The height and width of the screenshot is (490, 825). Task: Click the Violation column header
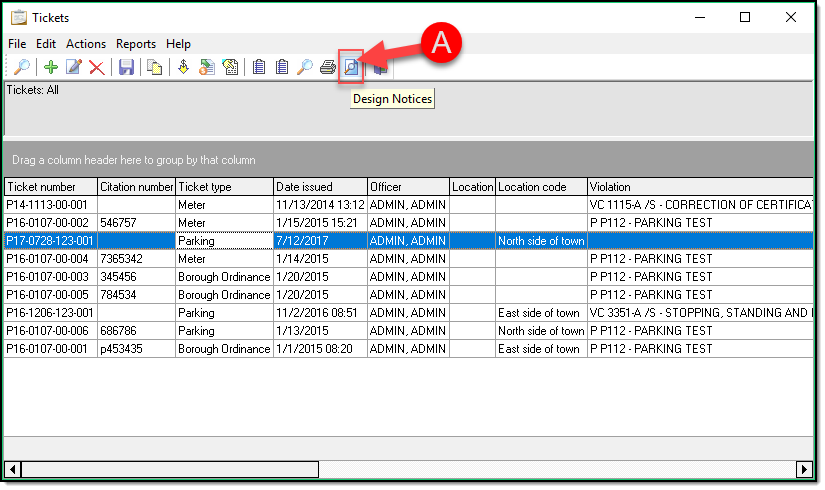[x=700, y=187]
